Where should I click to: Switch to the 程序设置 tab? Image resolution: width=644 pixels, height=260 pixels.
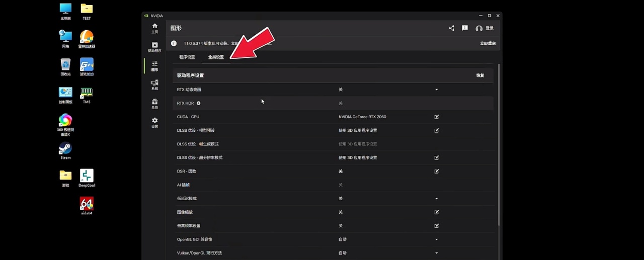187,57
